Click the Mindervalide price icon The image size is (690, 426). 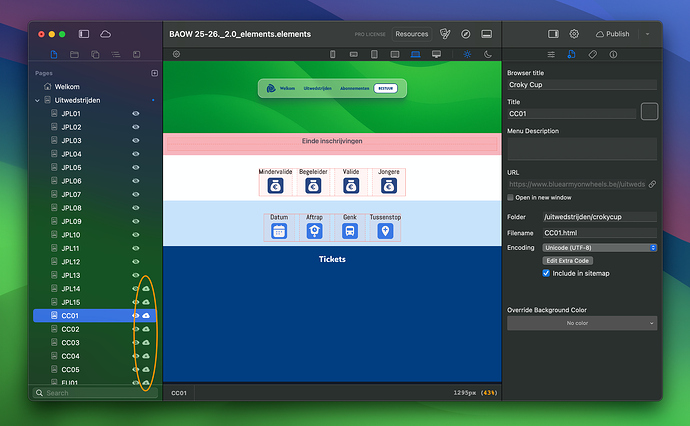[x=275, y=186]
